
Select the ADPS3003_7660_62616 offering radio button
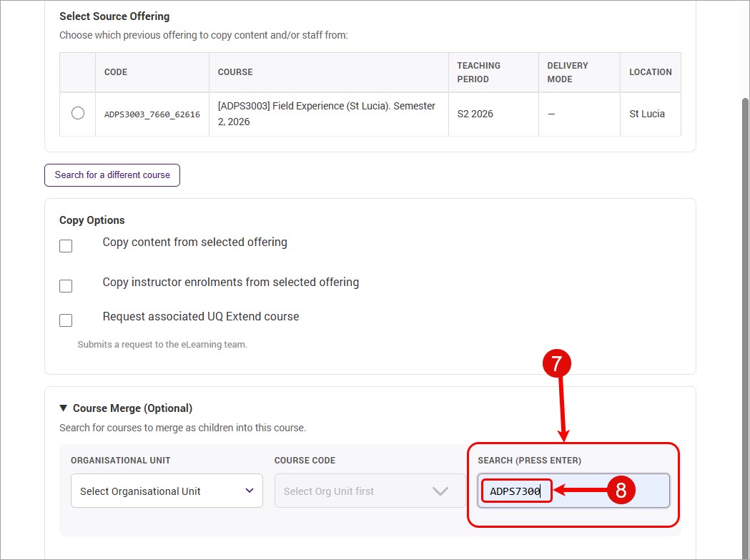[x=78, y=114]
